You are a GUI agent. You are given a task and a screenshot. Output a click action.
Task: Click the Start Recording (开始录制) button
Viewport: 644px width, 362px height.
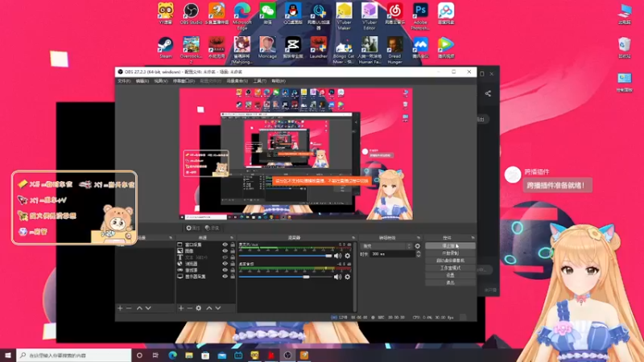[x=450, y=253]
